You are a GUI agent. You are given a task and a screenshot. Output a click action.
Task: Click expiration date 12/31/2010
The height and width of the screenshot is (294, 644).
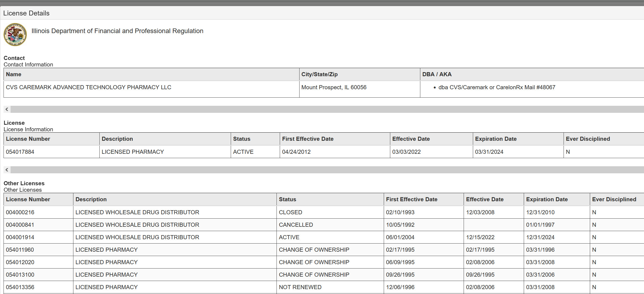click(540, 212)
